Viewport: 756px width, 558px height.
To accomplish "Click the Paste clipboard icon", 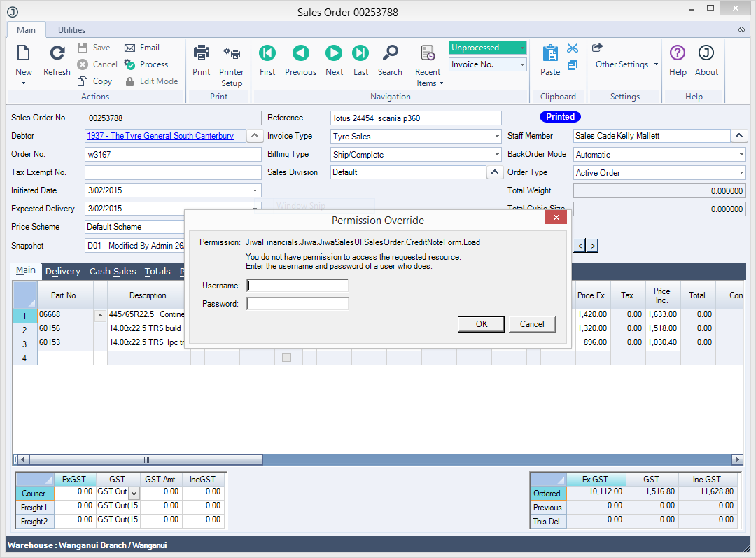I will tap(550, 54).
